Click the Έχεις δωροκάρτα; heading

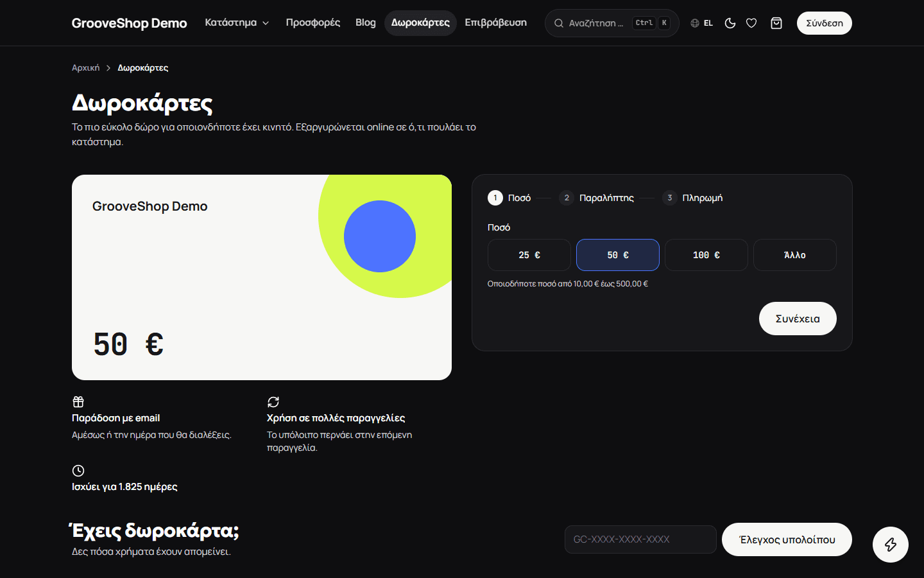point(154,530)
